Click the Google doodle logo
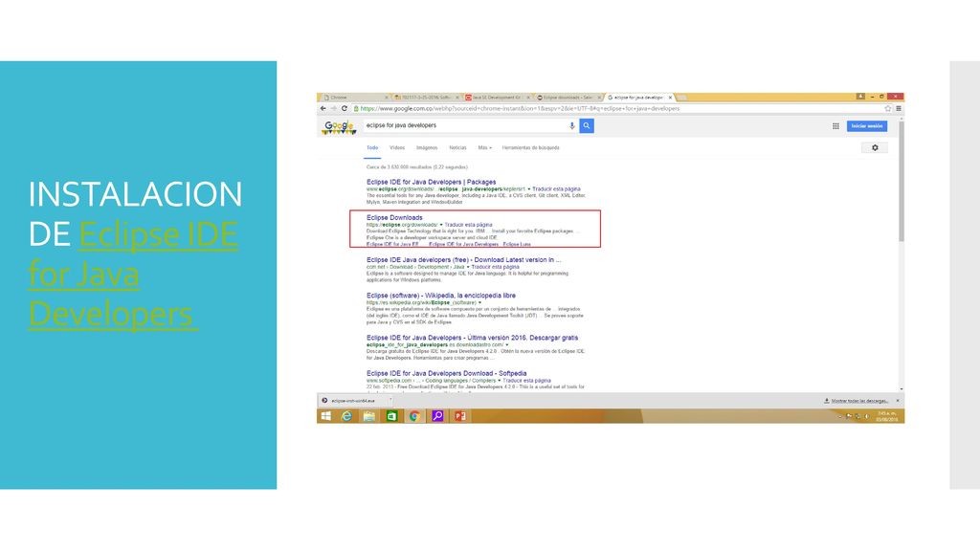Screen dimensions: 980x551 (339, 127)
